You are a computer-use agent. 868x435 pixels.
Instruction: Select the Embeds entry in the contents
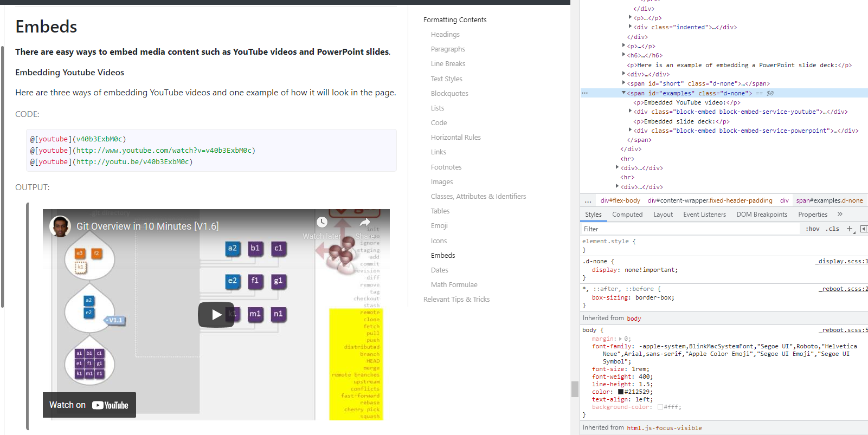click(443, 256)
